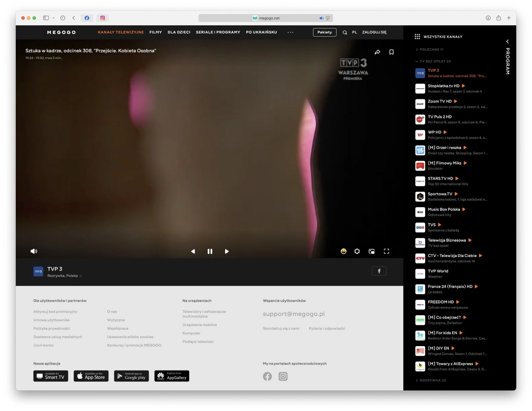This screenshot has height=411, width=532.
Task: Open Aktywuj kod promocyjny link
Action: tap(55, 312)
